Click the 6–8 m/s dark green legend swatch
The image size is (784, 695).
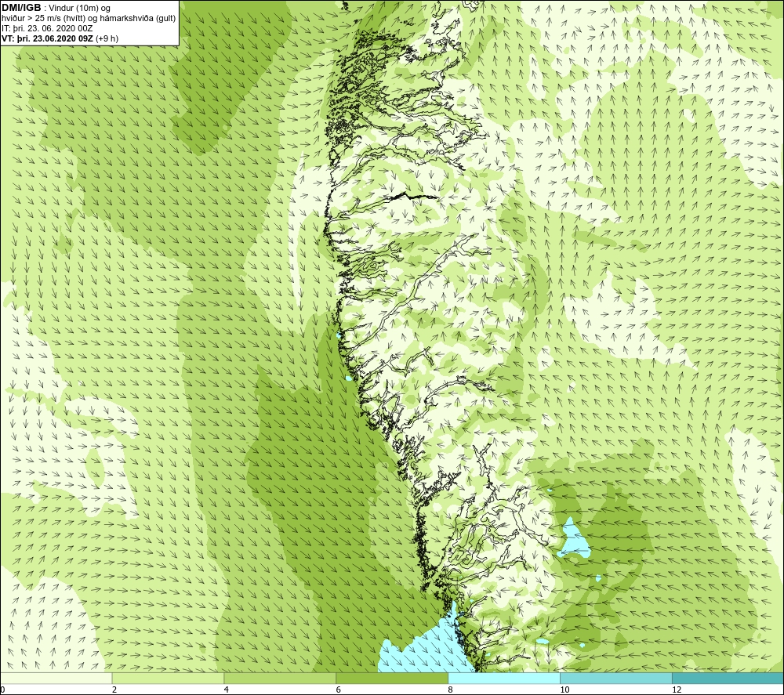(x=392, y=678)
